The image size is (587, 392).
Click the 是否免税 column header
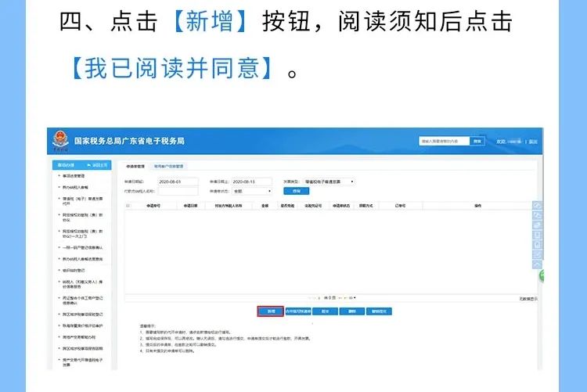click(x=287, y=206)
